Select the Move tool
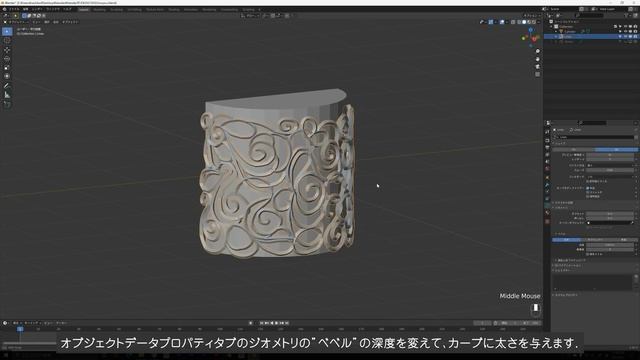The image size is (640, 360). pyautogui.click(x=7, y=50)
